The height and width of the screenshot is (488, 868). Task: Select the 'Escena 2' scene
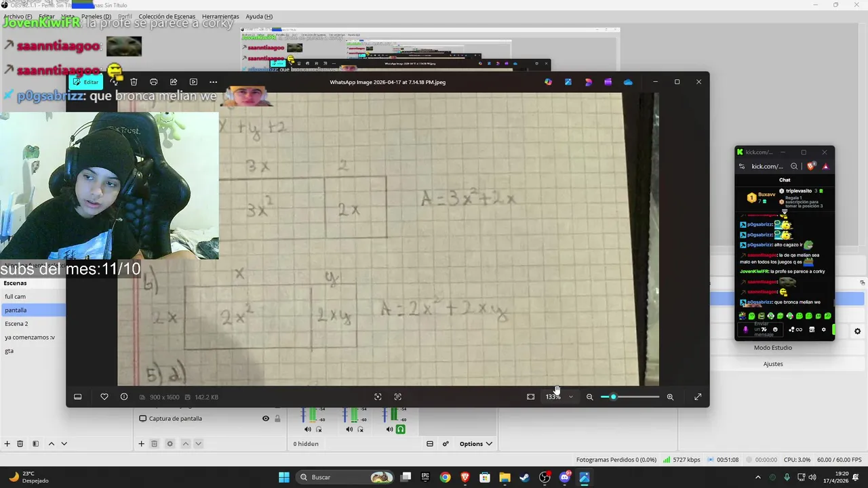(33, 324)
